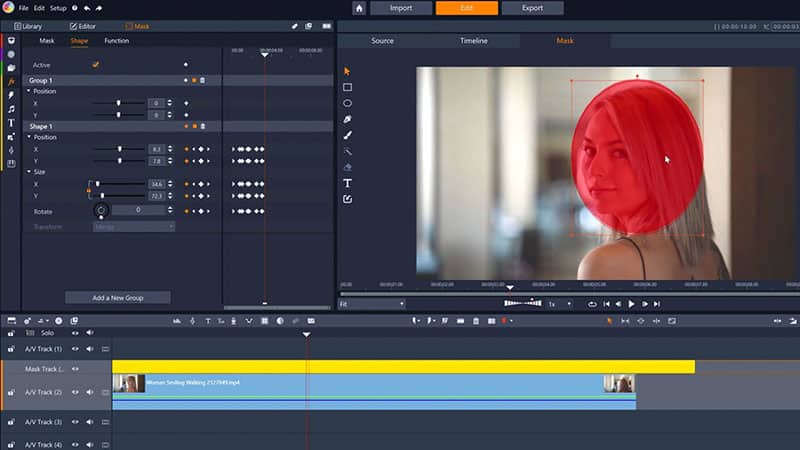Open the help question mark icon
The image size is (800, 450).
(75, 8)
